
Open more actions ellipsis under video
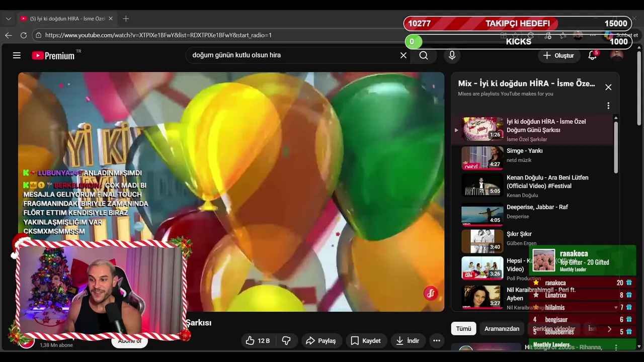click(x=437, y=340)
